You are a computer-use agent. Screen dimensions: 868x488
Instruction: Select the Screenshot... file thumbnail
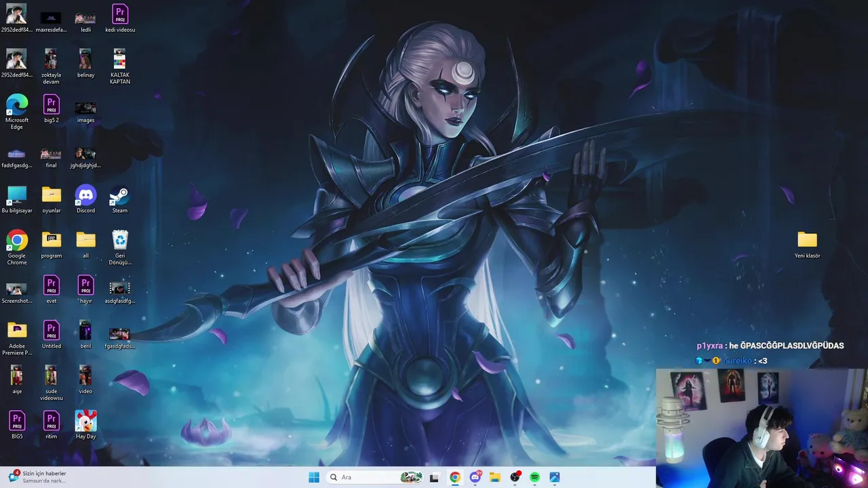(17, 293)
